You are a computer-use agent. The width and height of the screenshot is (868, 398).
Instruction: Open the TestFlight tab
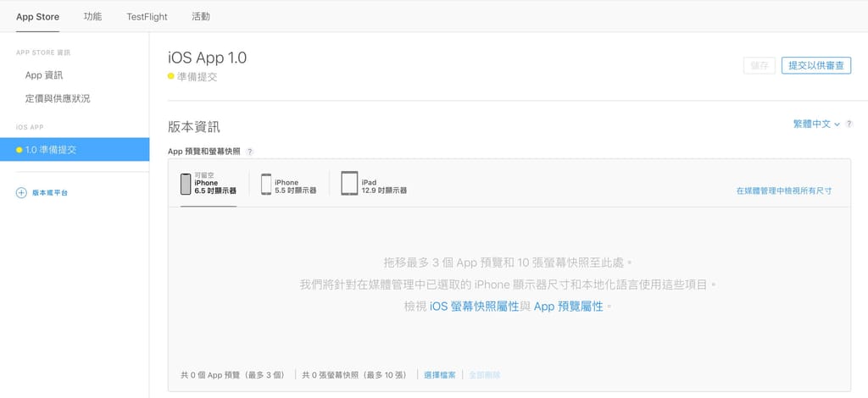pos(147,17)
